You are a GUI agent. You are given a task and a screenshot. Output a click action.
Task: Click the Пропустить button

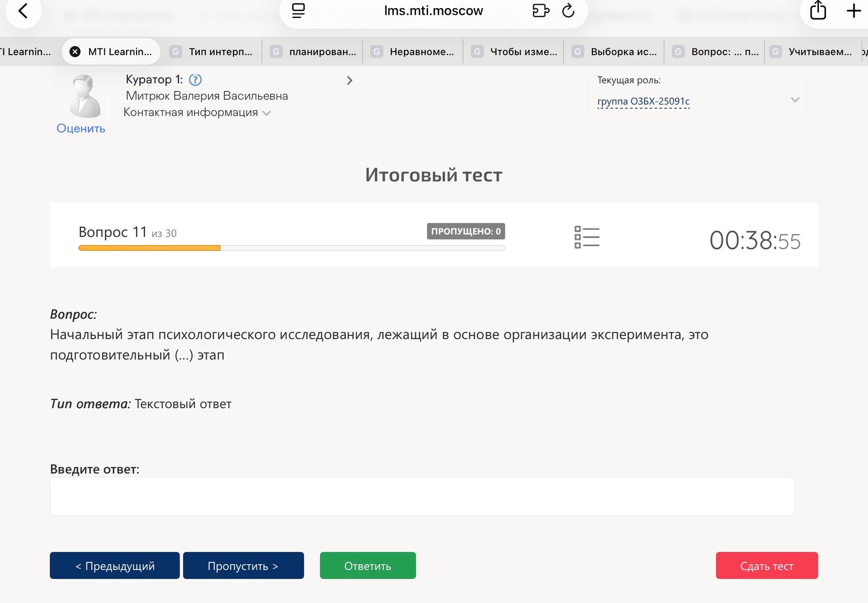tap(243, 565)
